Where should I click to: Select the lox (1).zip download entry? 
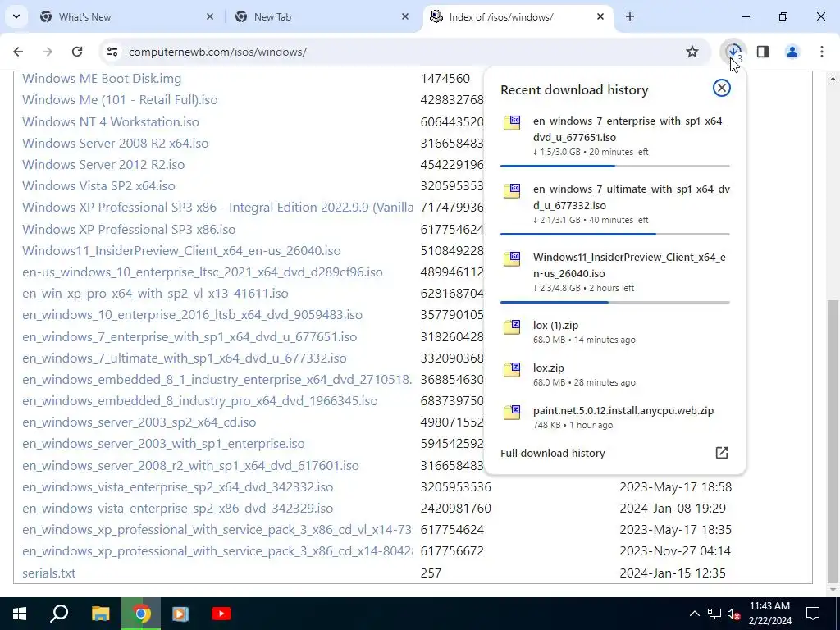point(615,332)
